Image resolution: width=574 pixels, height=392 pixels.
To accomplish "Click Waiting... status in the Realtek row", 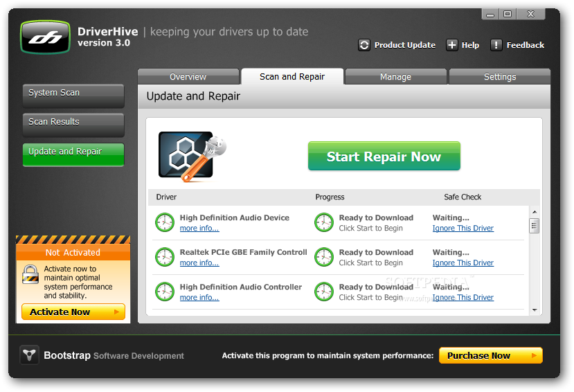I will click(x=451, y=252).
